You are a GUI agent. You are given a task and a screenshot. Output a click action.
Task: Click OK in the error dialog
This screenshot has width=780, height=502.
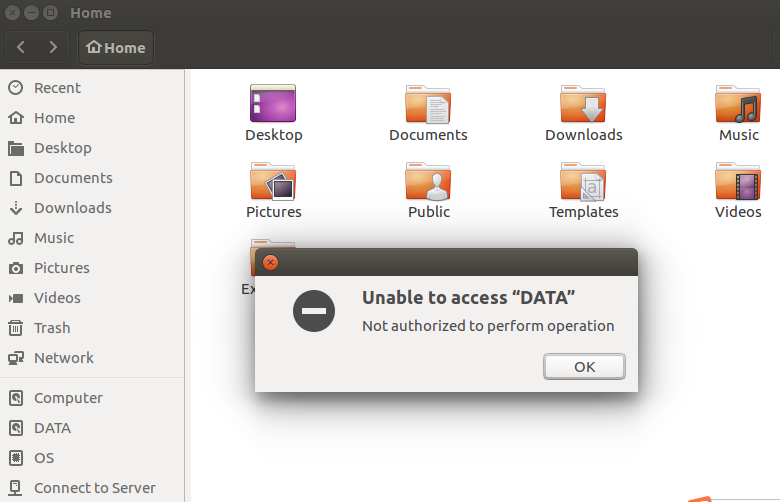pyautogui.click(x=584, y=367)
